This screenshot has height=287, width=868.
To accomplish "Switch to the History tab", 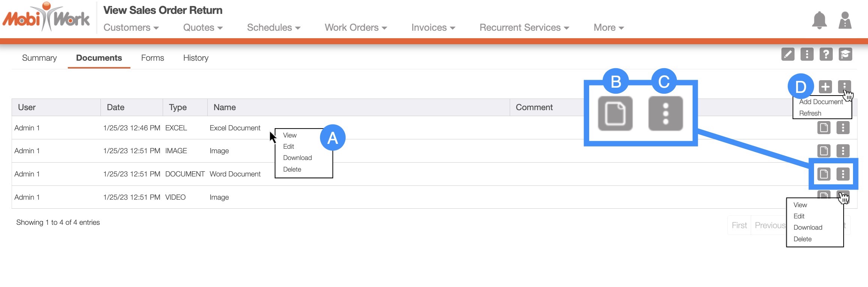I will point(196,58).
